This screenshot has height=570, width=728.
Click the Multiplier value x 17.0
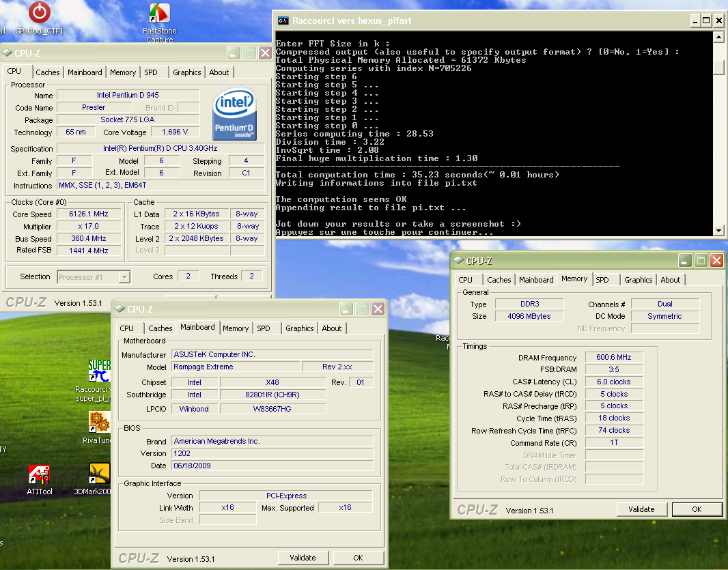click(88, 227)
